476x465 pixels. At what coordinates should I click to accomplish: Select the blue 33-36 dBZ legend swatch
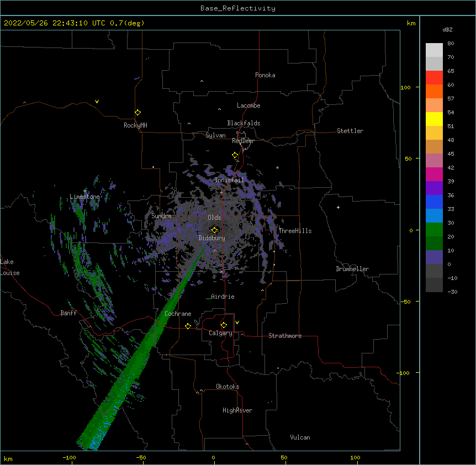(x=434, y=202)
